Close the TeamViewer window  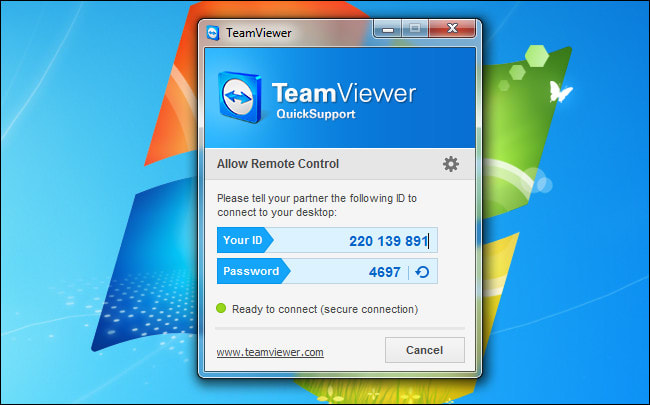click(x=452, y=28)
